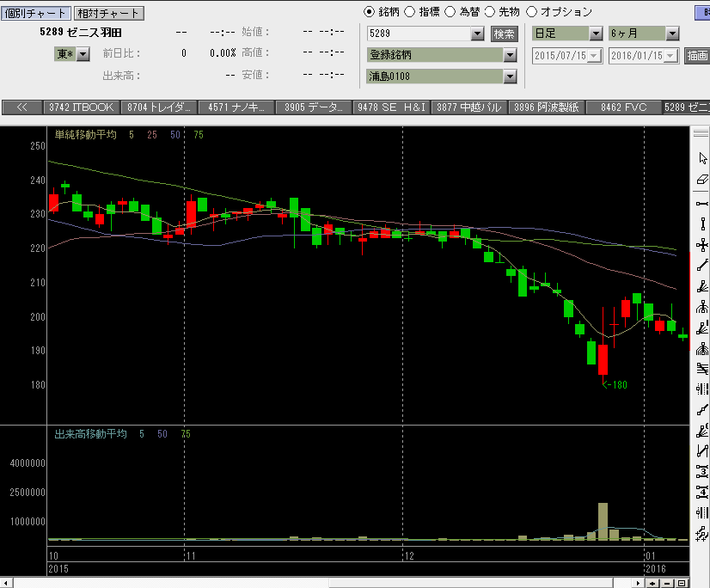
Task: Switch to the 個別チャート tab
Action: pos(36,13)
